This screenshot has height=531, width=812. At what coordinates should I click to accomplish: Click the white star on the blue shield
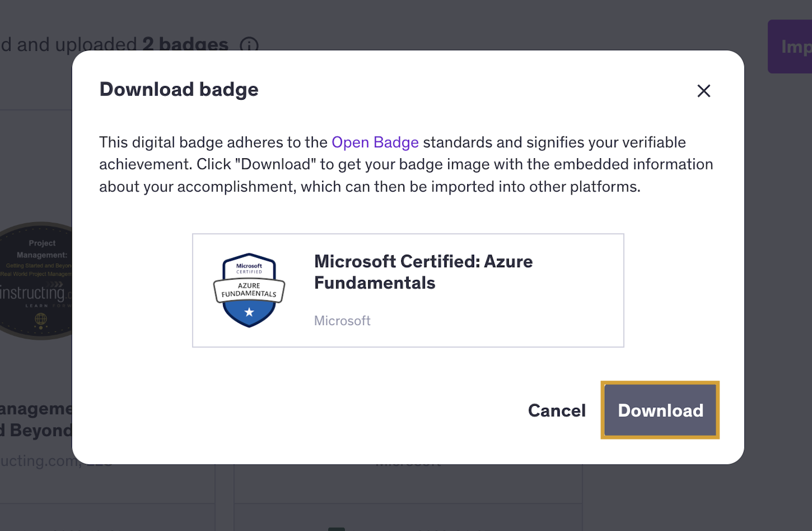[249, 311]
